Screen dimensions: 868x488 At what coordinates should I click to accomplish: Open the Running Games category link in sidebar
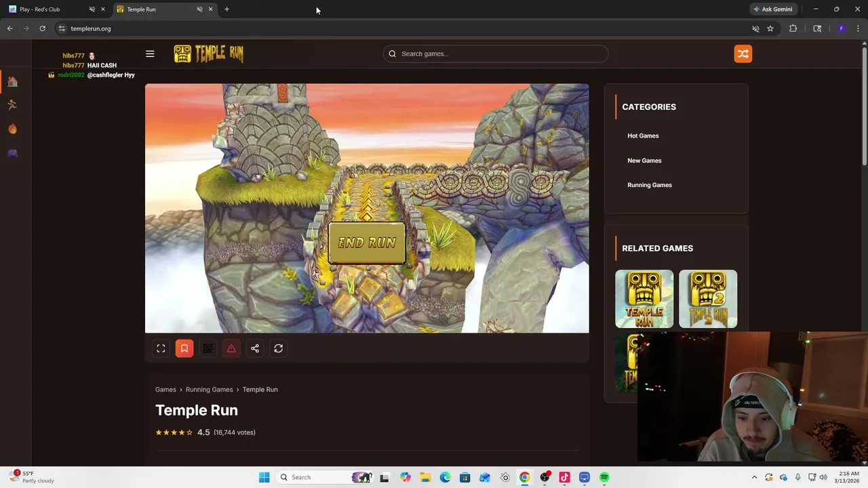650,185
